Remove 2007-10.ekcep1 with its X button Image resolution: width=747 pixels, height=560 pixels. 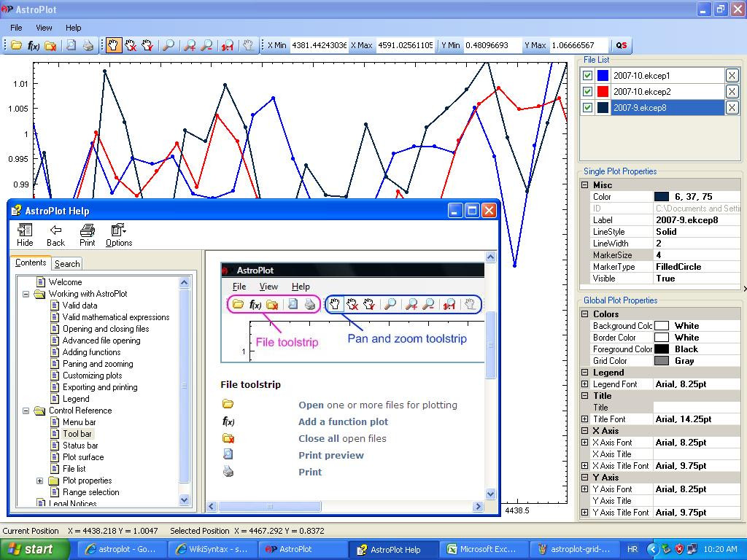[x=732, y=75]
